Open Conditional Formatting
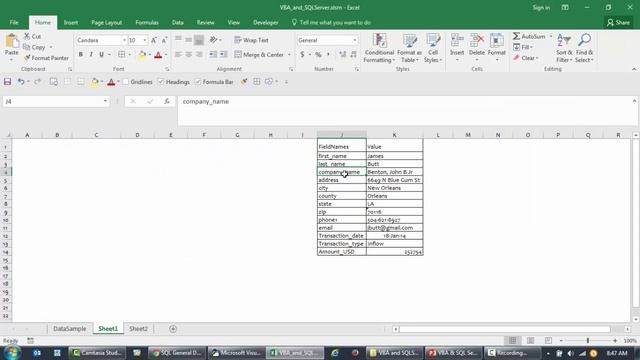 point(379,48)
